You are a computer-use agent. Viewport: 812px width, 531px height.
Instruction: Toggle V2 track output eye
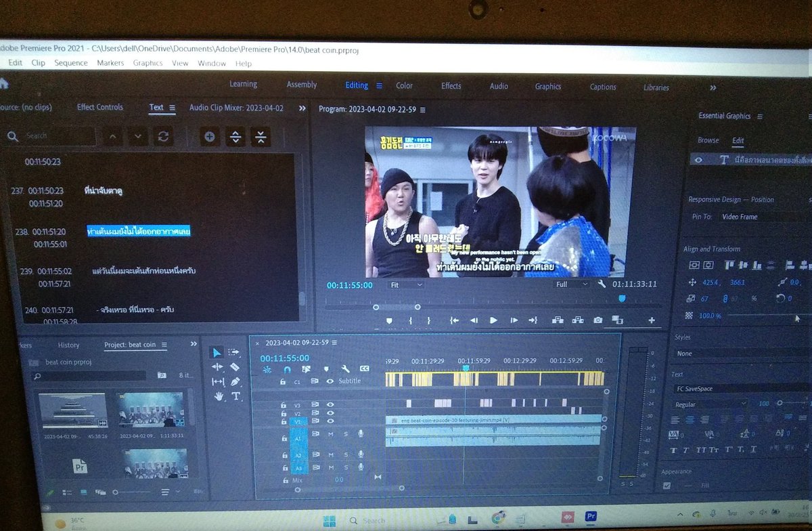pyautogui.click(x=330, y=413)
